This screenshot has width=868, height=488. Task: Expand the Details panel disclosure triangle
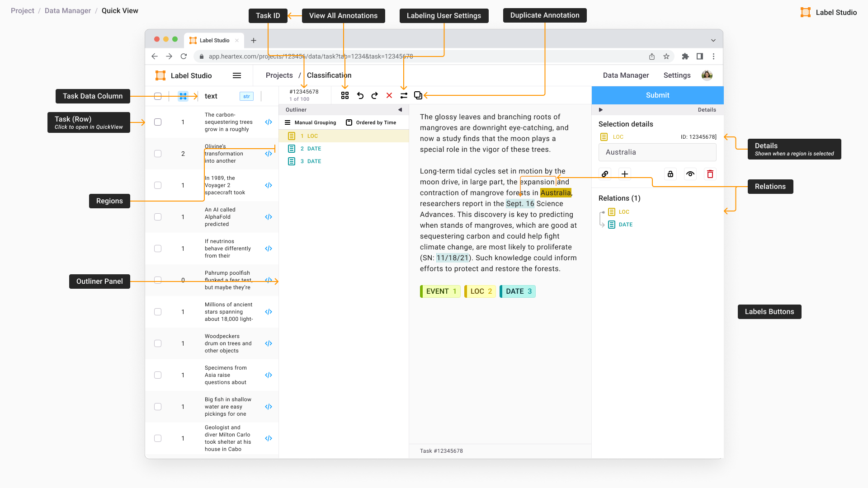[x=601, y=110]
